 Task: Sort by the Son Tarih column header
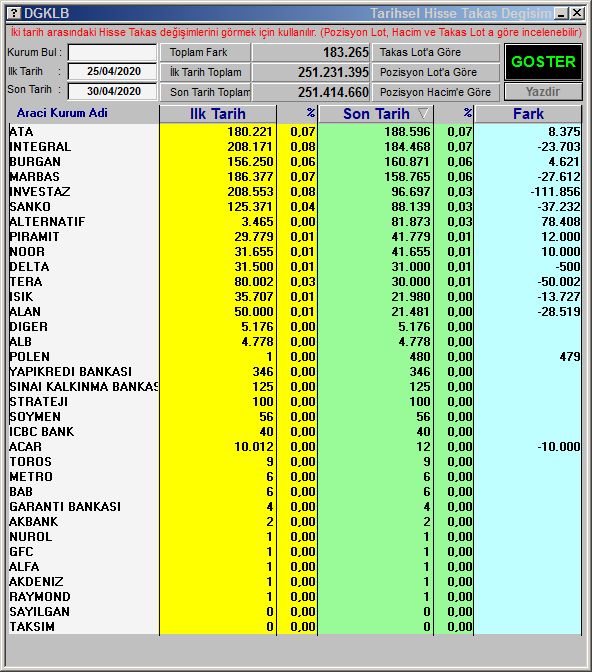[x=376, y=114]
